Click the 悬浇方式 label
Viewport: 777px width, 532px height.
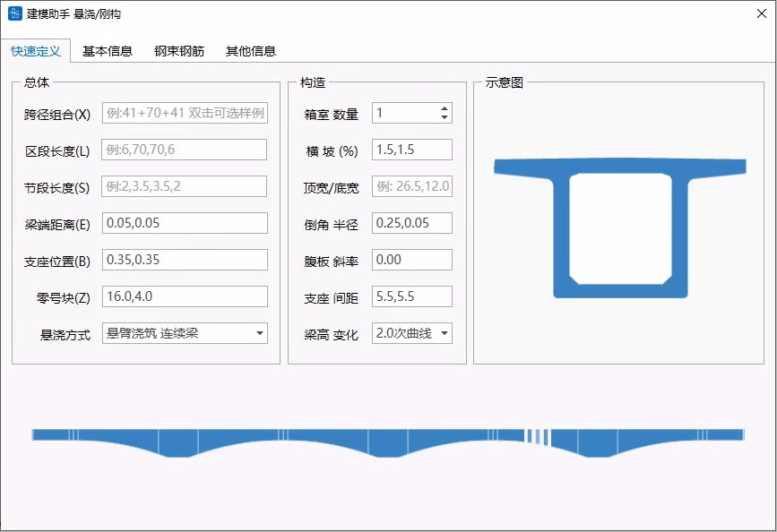pos(65,335)
